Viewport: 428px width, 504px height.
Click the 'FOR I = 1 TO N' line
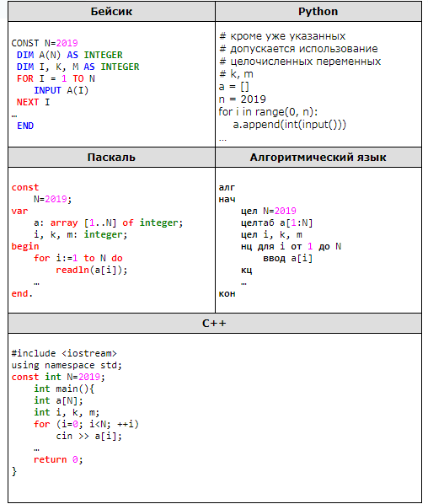pyautogui.click(x=56, y=78)
